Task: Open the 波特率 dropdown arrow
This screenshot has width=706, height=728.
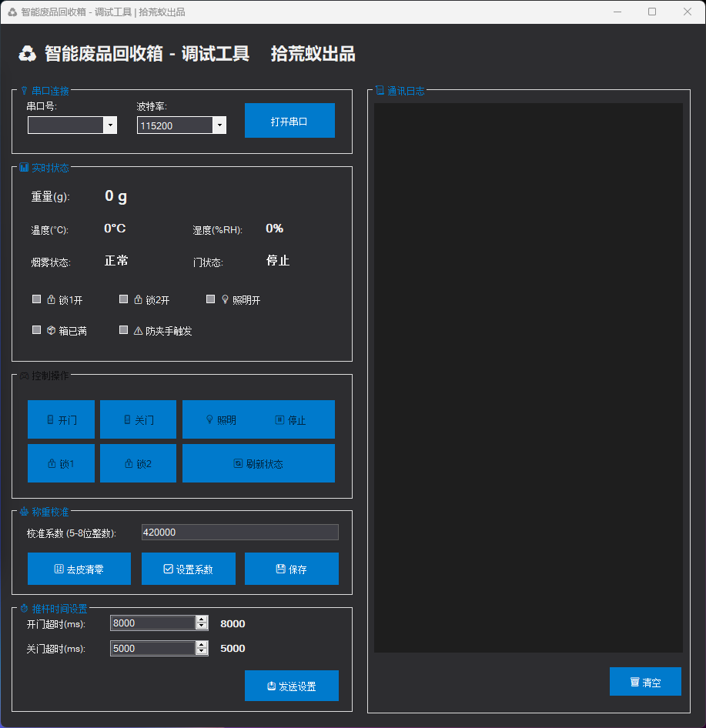Action: tap(219, 125)
